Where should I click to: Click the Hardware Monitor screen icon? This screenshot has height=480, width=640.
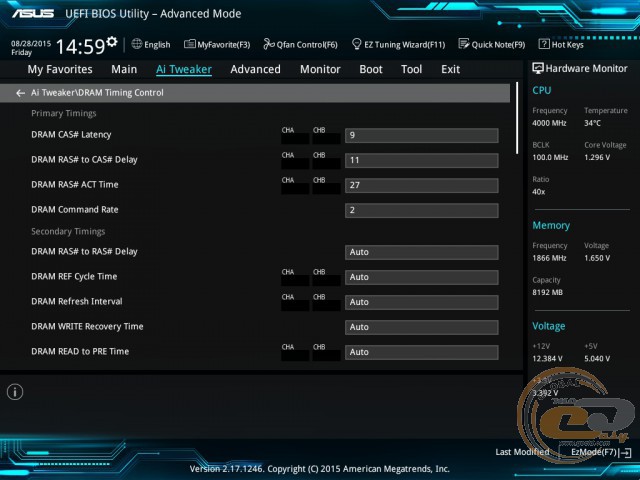point(538,69)
